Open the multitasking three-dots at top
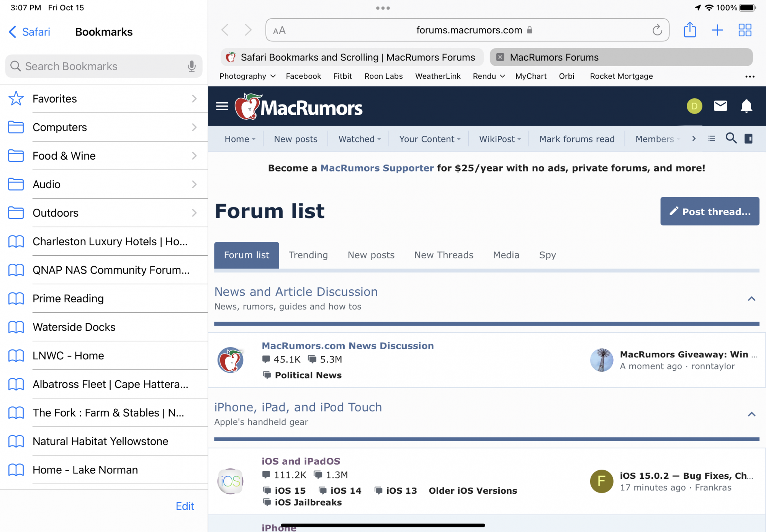The image size is (766, 532). [x=383, y=8]
